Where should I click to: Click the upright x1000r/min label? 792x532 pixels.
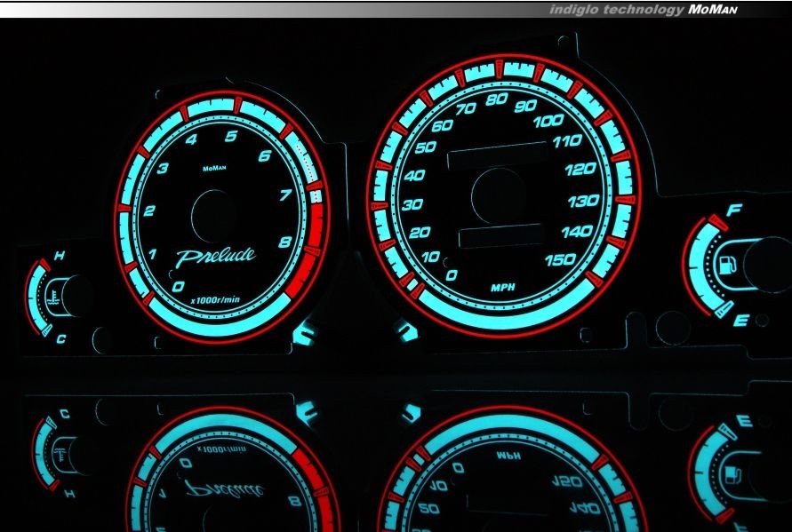pos(216,301)
